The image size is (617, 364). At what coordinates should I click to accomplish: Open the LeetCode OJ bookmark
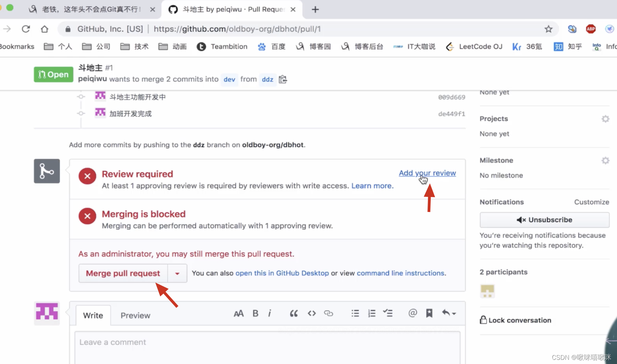click(474, 47)
